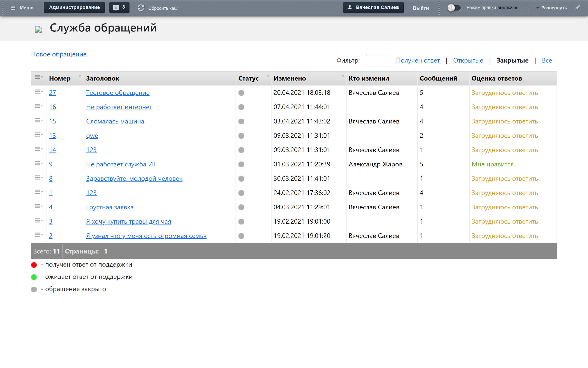
Task: Click ticket number 9 link
Action: [x=51, y=164]
